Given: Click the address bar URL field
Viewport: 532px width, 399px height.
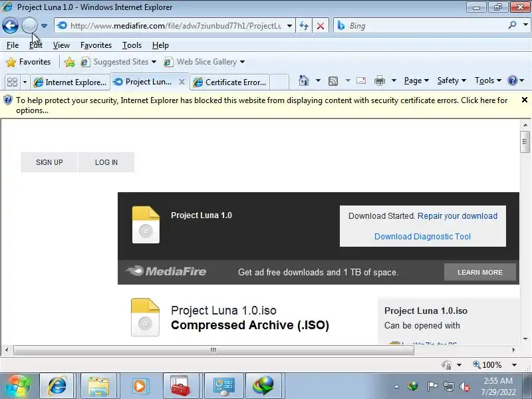Looking at the screenshot, I should coord(176,26).
